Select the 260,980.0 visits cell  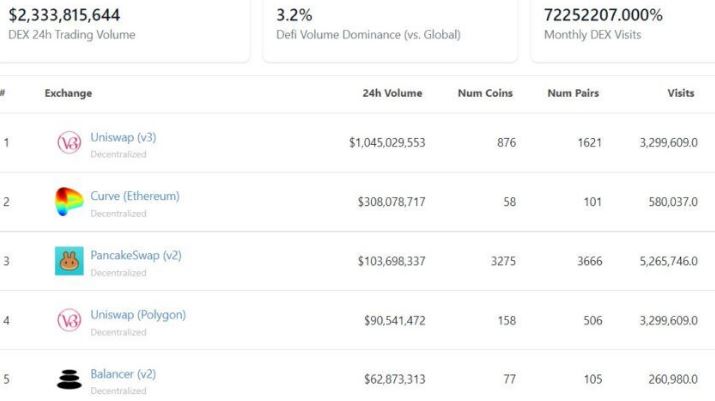(673, 379)
